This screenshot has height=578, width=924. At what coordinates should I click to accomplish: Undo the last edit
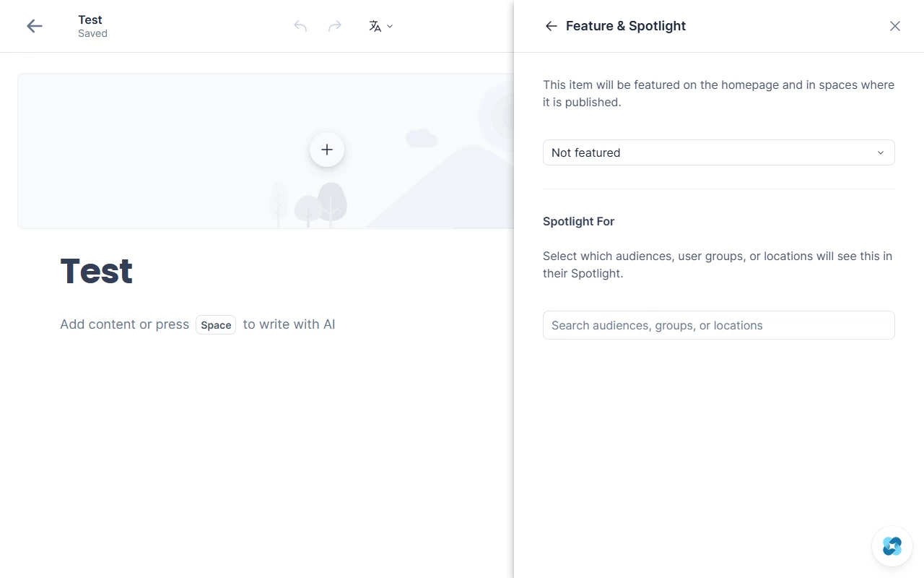tap(300, 26)
